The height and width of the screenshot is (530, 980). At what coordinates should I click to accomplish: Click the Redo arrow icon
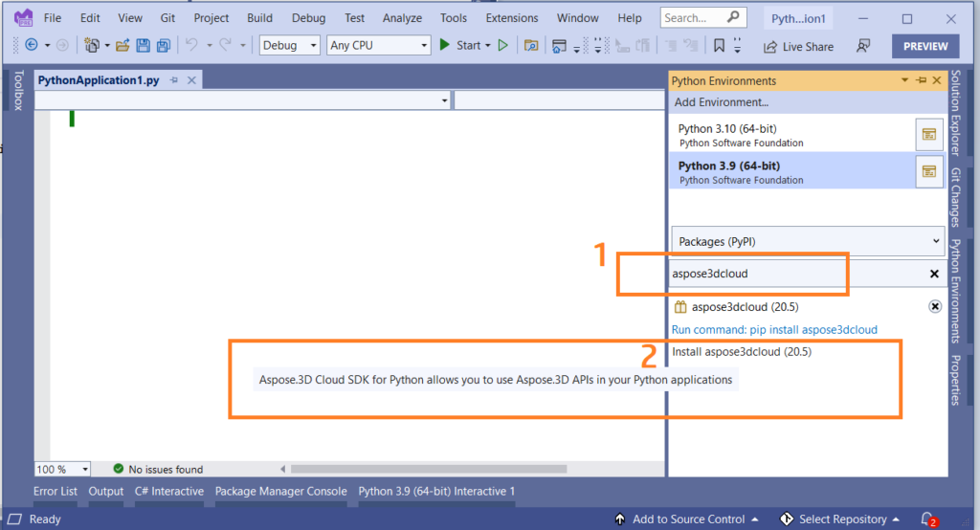coord(226,45)
